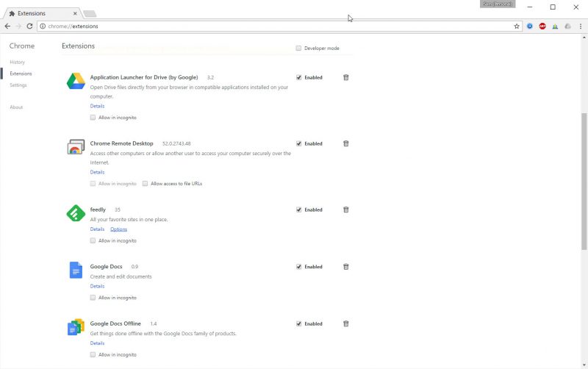Viewport: 588px width, 369px height.
Task: Bookmark this page with the star icon
Action: tap(517, 26)
